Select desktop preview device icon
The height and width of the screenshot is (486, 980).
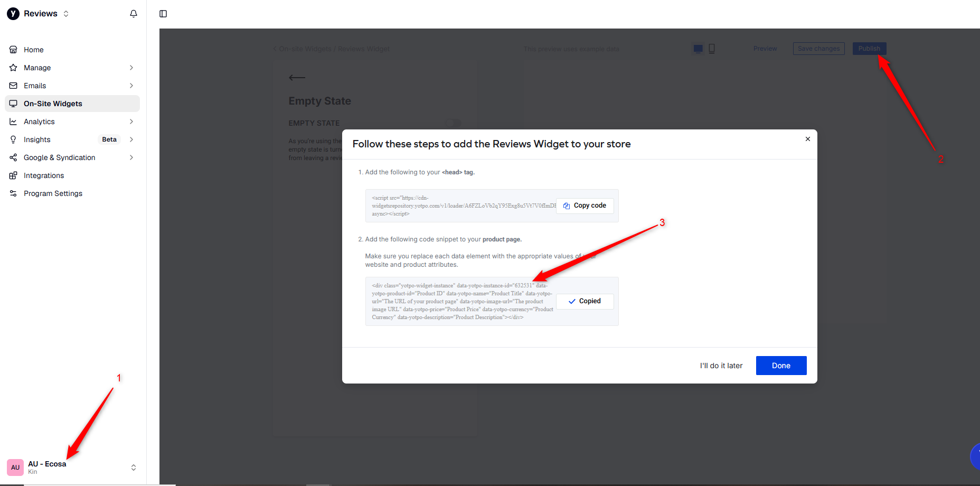pos(698,49)
